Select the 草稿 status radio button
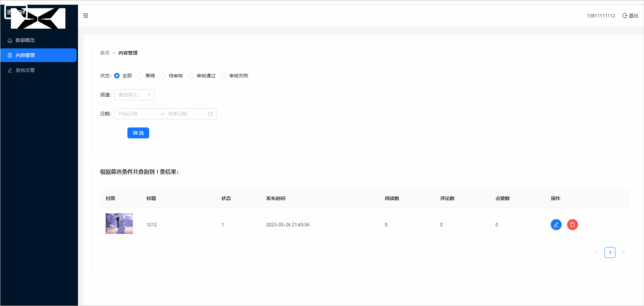The image size is (644, 306). pyautogui.click(x=140, y=76)
